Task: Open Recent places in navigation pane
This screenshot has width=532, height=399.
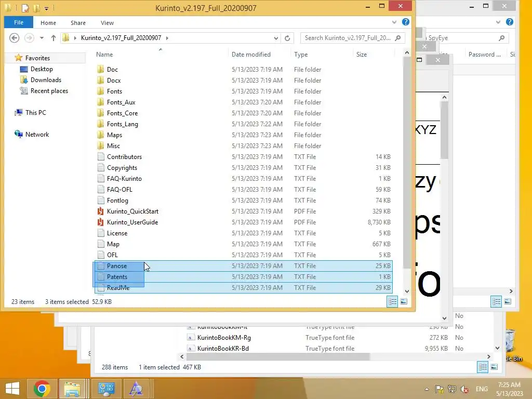Action: pos(49,90)
